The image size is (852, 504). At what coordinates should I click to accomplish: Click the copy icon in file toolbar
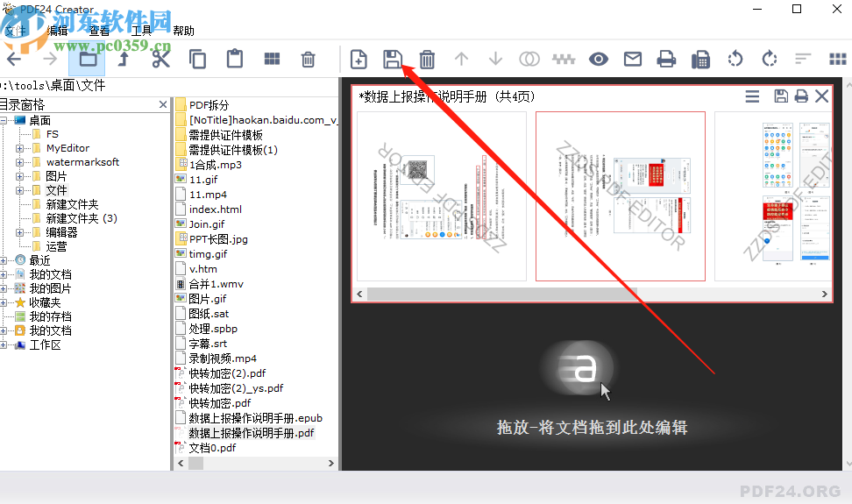(x=197, y=60)
